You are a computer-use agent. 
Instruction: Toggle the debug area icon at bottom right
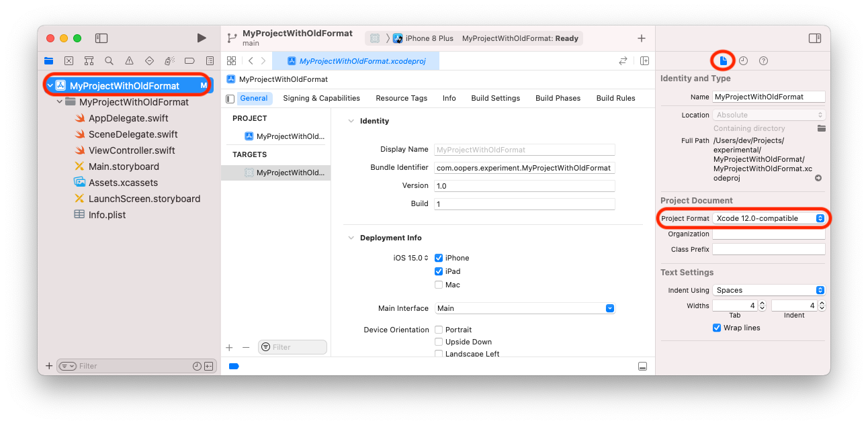[643, 366]
